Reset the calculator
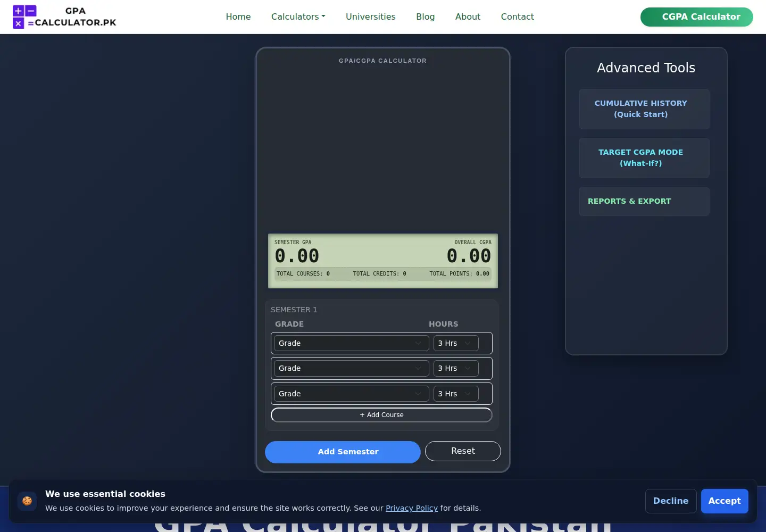 463,451
